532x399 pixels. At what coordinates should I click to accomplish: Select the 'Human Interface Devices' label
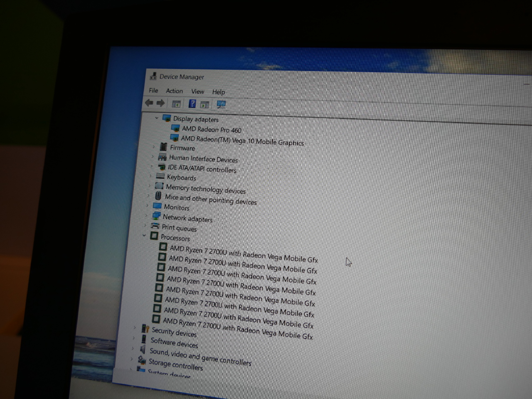203,159
